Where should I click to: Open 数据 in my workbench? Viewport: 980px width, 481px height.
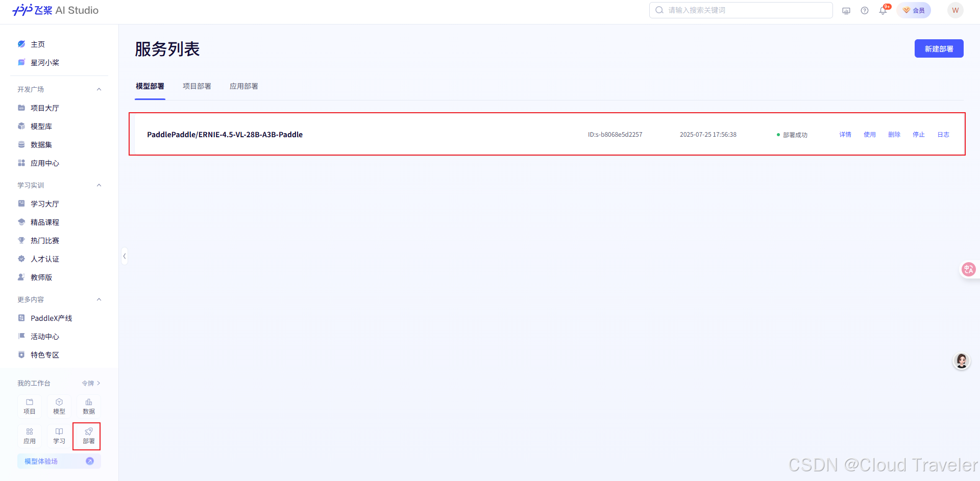pyautogui.click(x=89, y=407)
